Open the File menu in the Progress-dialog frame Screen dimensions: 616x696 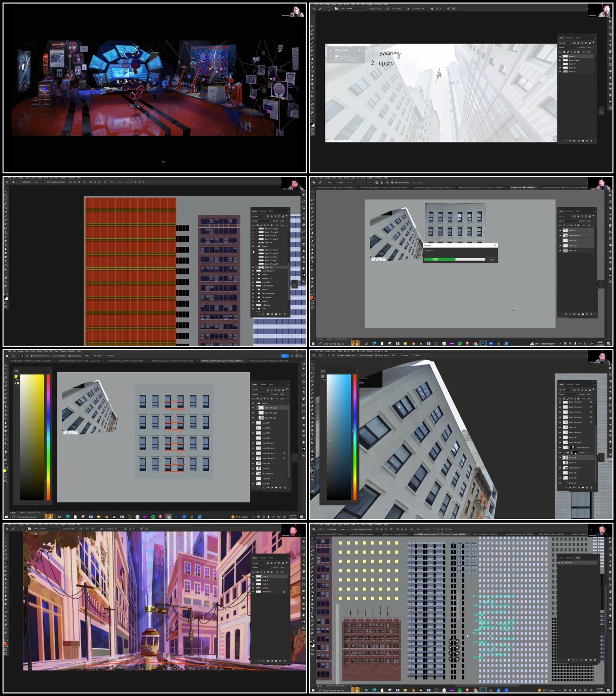pyautogui.click(x=316, y=178)
